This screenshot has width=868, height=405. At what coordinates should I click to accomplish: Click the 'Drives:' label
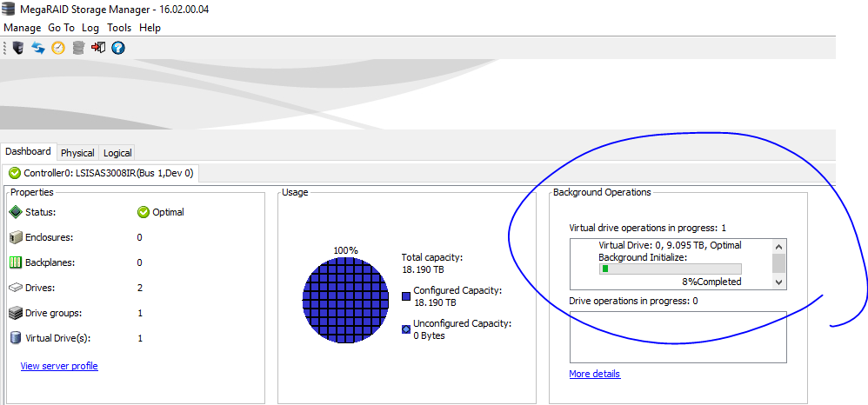(x=40, y=288)
